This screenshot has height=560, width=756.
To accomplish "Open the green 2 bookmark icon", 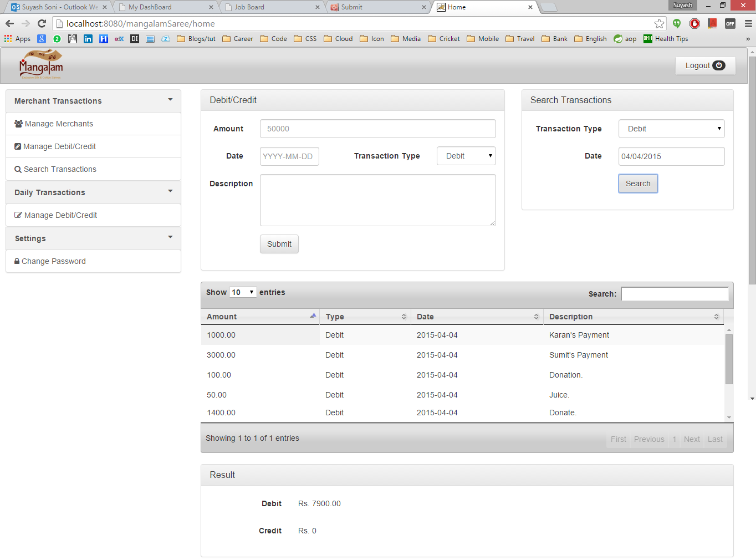I will [x=57, y=39].
